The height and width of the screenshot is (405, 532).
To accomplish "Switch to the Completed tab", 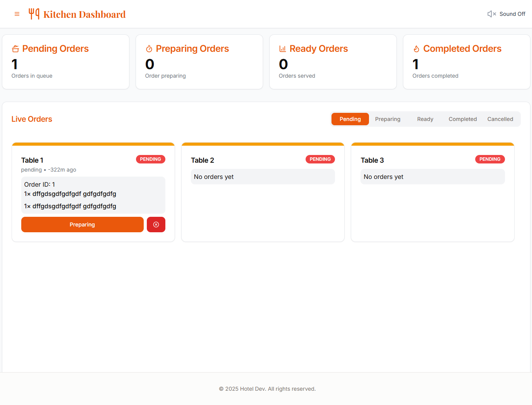I will tap(462, 119).
